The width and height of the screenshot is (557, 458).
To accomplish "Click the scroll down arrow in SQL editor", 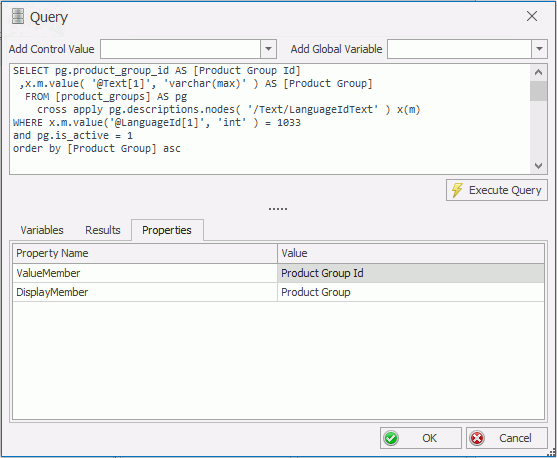I will coord(539,166).
